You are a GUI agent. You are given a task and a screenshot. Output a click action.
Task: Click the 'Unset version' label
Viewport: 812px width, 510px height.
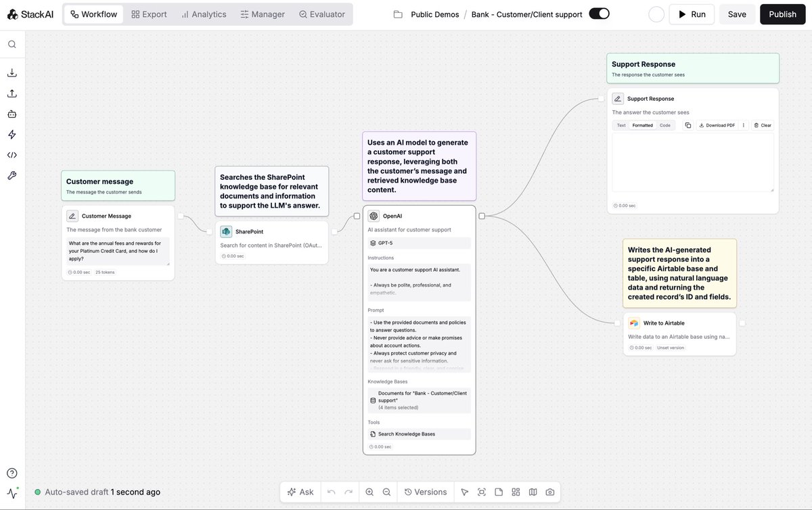(x=671, y=348)
